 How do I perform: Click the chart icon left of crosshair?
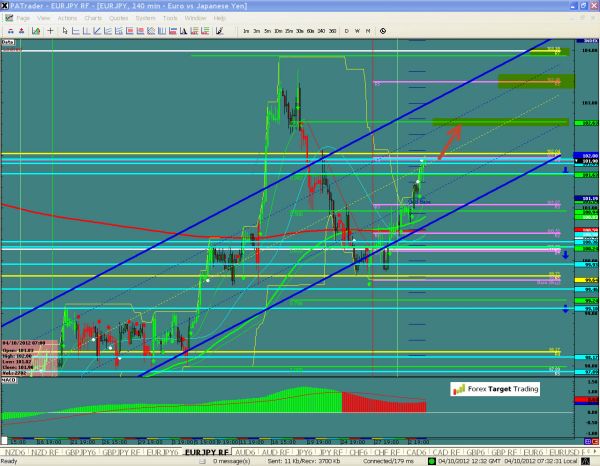tap(36, 31)
